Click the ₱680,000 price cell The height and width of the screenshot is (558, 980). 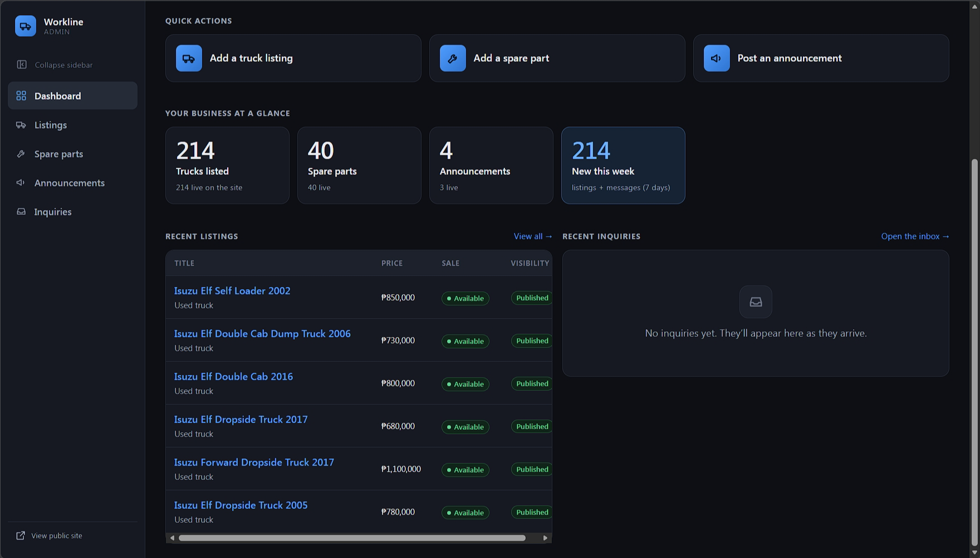click(398, 427)
